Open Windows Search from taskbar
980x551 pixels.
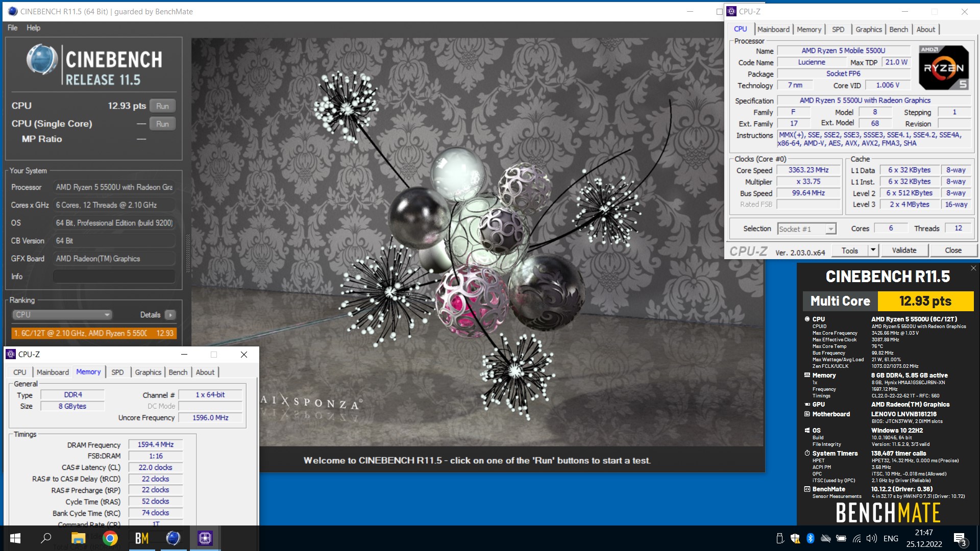pyautogui.click(x=46, y=538)
